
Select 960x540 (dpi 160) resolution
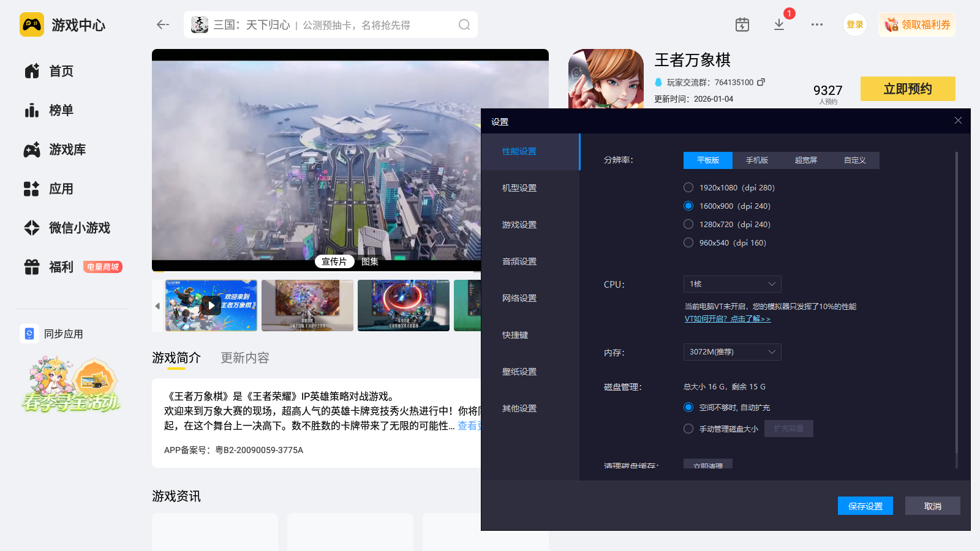click(x=688, y=242)
